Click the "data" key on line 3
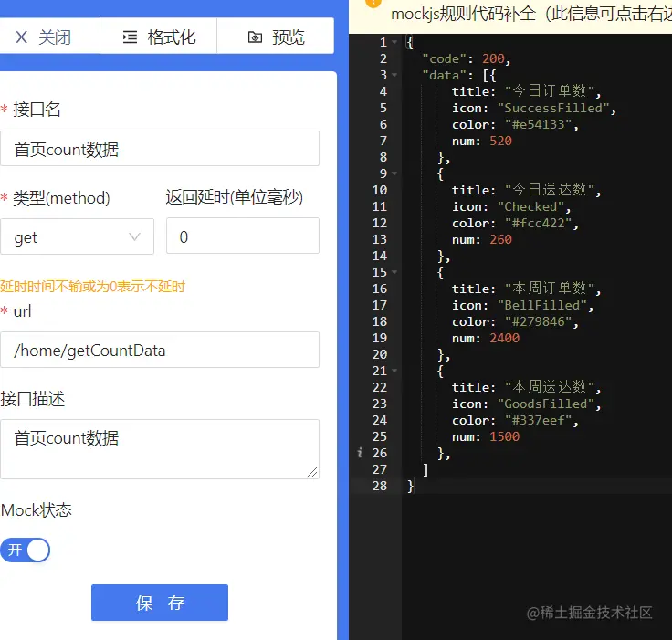The image size is (672, 640). 445,75
